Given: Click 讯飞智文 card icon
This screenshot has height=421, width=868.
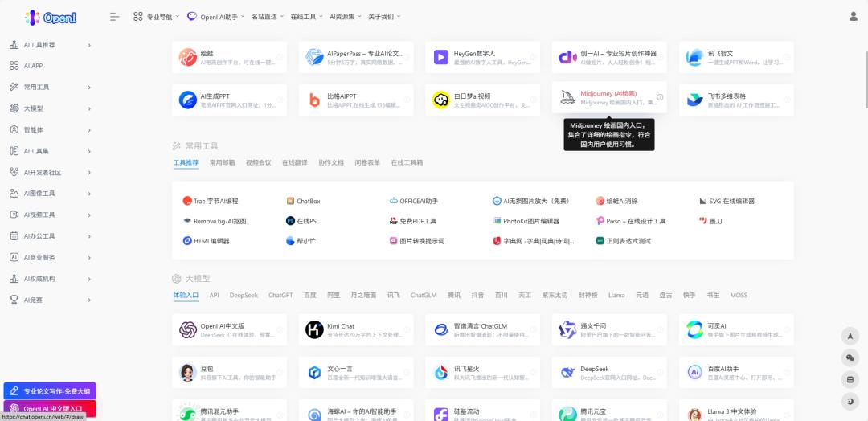Looking at the screenshot, I should (x=694, y=57).
